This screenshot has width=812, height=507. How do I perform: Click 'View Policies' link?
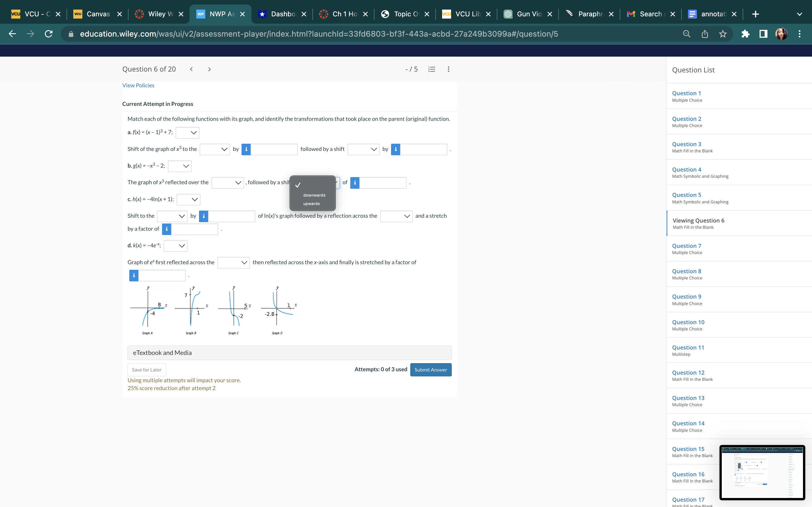tap(138, 85)
